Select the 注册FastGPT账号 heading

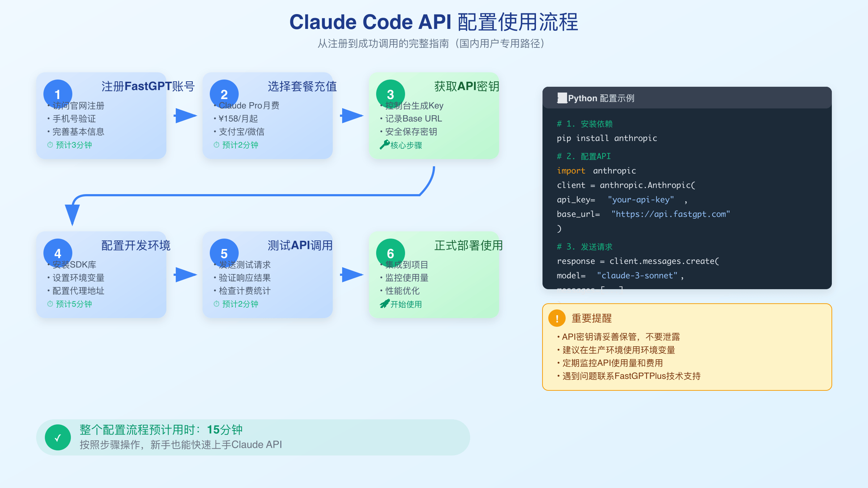(x=148, y=86)
